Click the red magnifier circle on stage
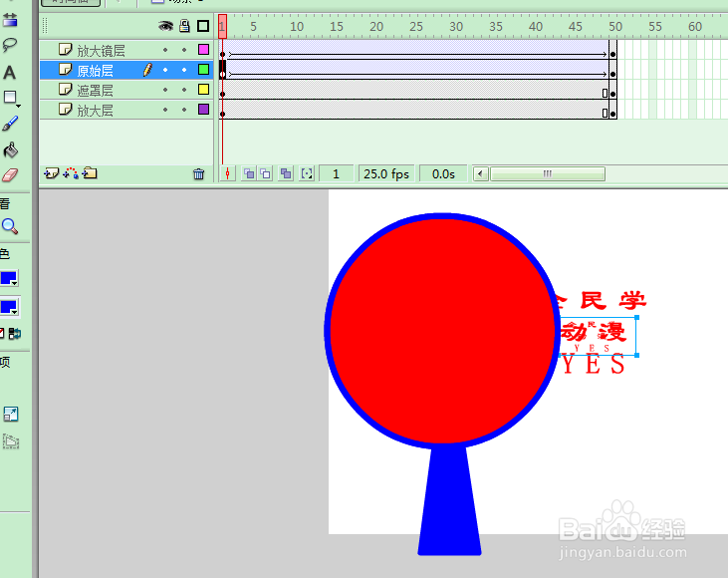The width and height of the screenshot is (728, 578). pos(442,330)
